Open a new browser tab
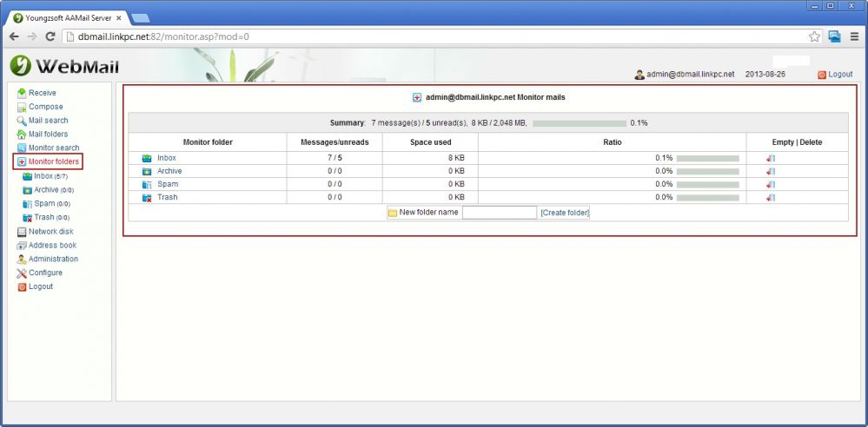Image resolution: width=868 pixels, height=427 pixels. [141, 18]
